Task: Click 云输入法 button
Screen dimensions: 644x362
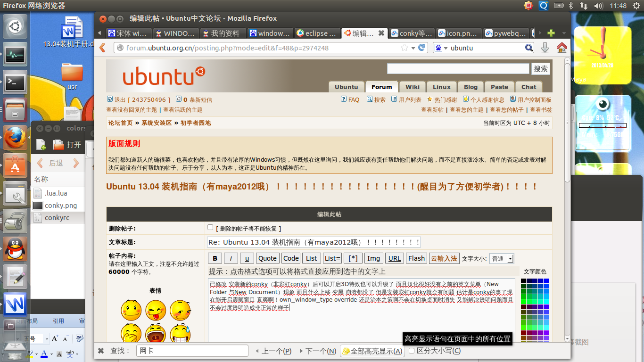Action: pos(444,258)
